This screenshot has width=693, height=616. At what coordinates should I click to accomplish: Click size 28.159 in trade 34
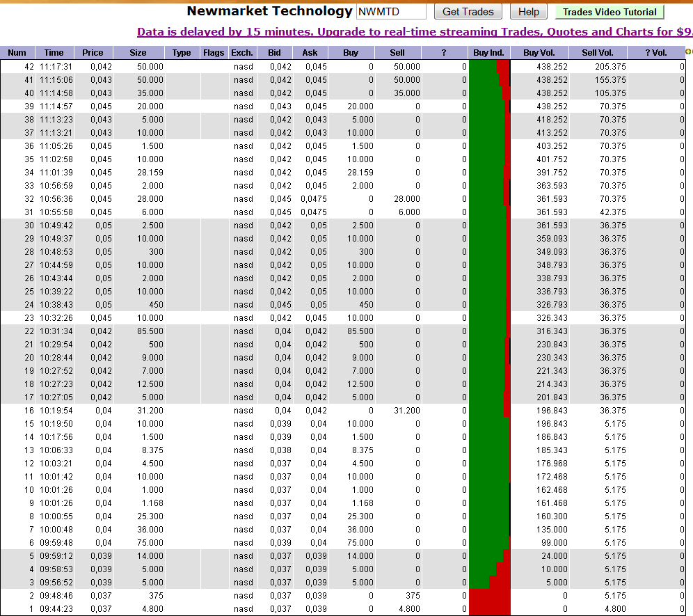(150, 173)
